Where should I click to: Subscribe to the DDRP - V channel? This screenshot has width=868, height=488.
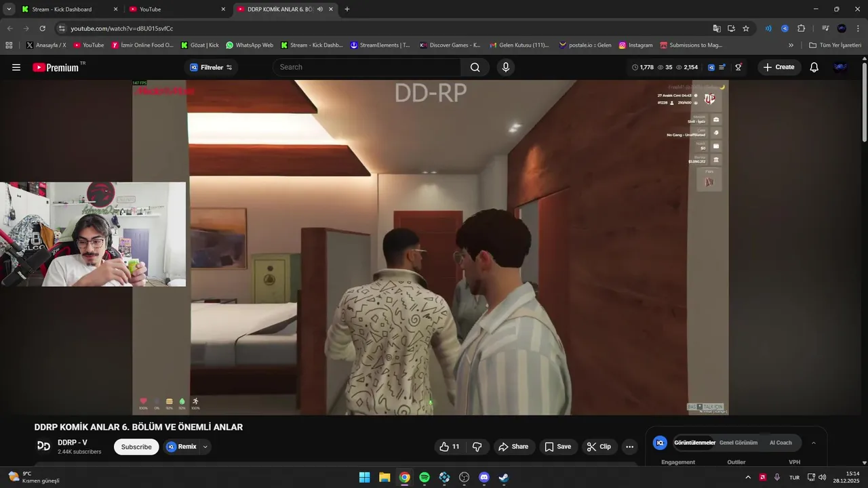pos(136,447)
